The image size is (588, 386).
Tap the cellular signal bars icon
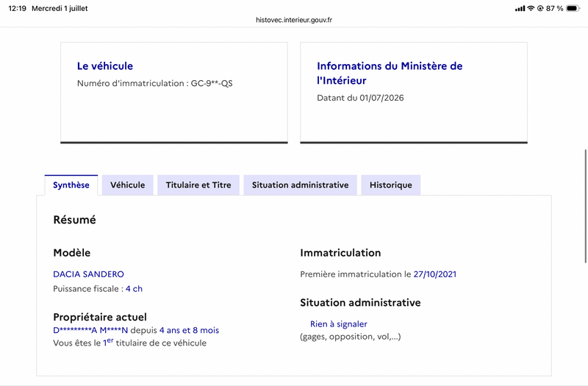[520, 8]
